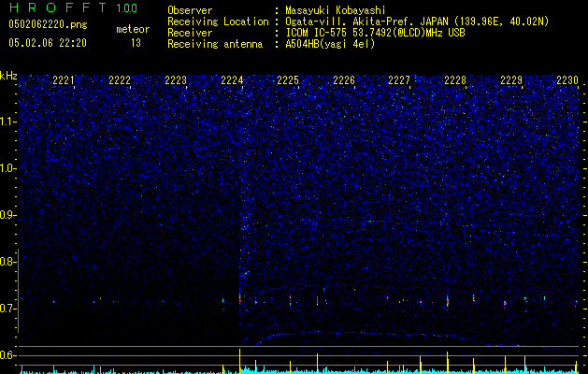Screen dimensions: 588x374
Task: Click the 2221 time marker
Action: [x=64, y=80]
